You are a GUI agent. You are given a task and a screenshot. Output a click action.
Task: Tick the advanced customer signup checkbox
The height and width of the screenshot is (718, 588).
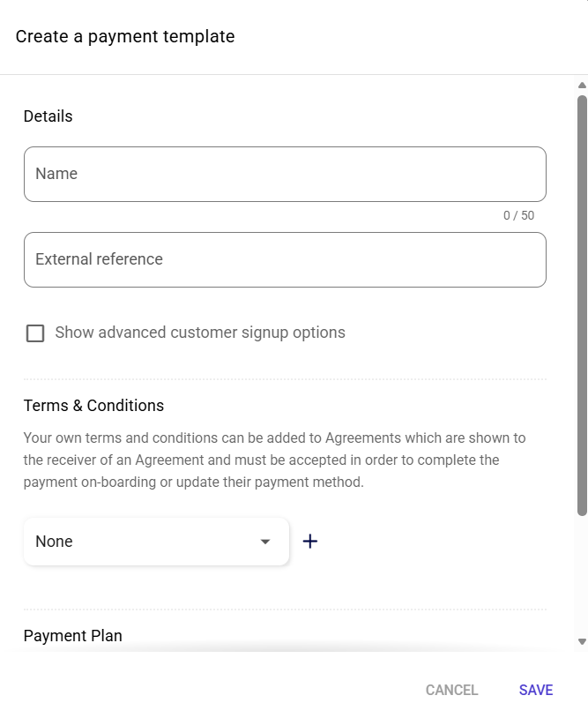(x=35, y=333)
